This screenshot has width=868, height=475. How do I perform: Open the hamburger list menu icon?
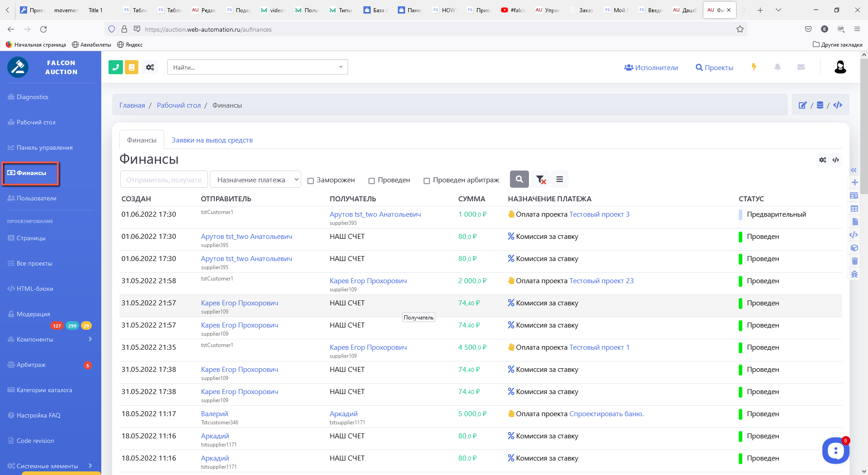pyautogui.click(x=559, y=180)
